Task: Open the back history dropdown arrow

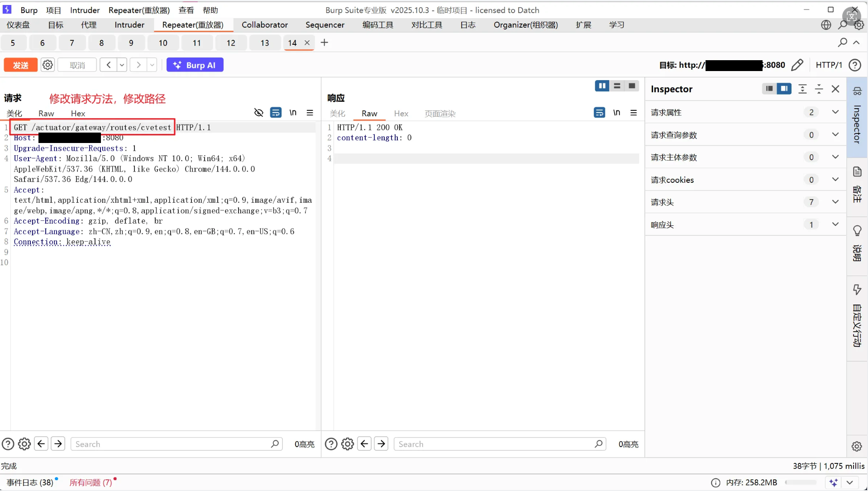Action: click(x=122, y=65)
